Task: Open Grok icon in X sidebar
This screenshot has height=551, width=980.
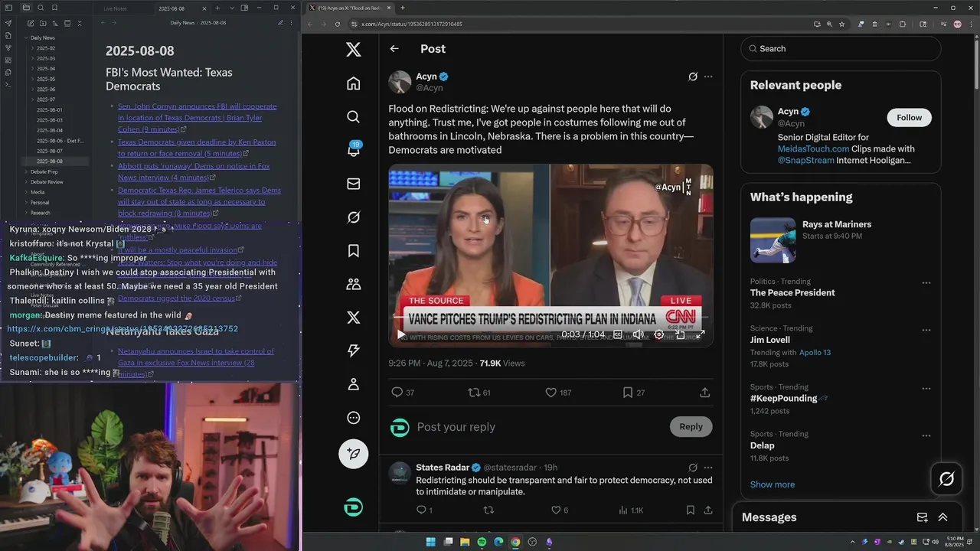Action: click(353, 217)
